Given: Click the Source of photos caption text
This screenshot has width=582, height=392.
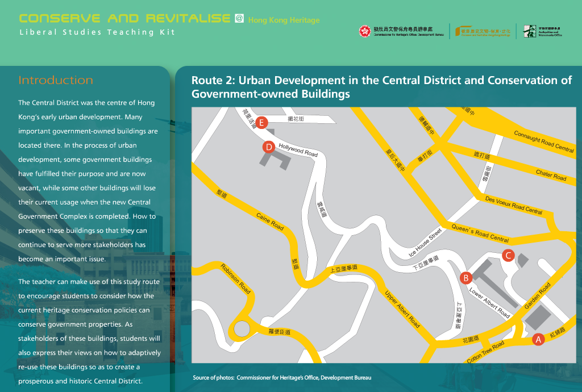Looking at the screenshot, I should coord(282,378).
